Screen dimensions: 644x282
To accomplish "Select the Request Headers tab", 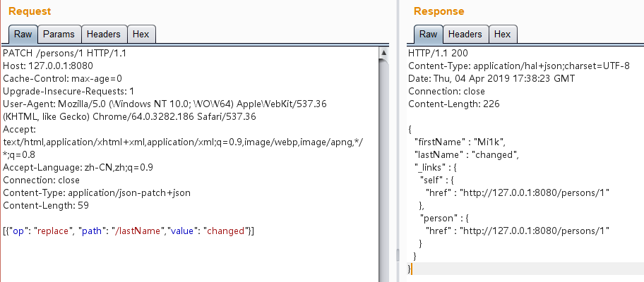I will (105, 34).
